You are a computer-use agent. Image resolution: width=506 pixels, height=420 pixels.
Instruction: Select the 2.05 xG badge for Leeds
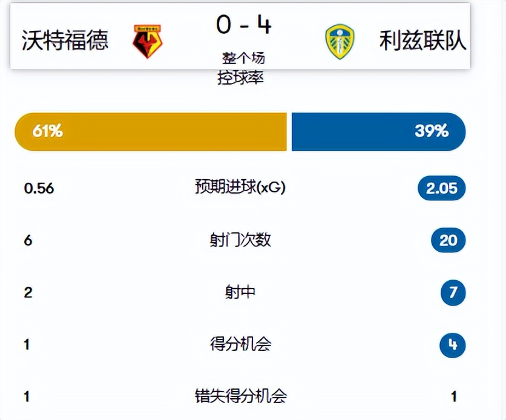point(441,188)
